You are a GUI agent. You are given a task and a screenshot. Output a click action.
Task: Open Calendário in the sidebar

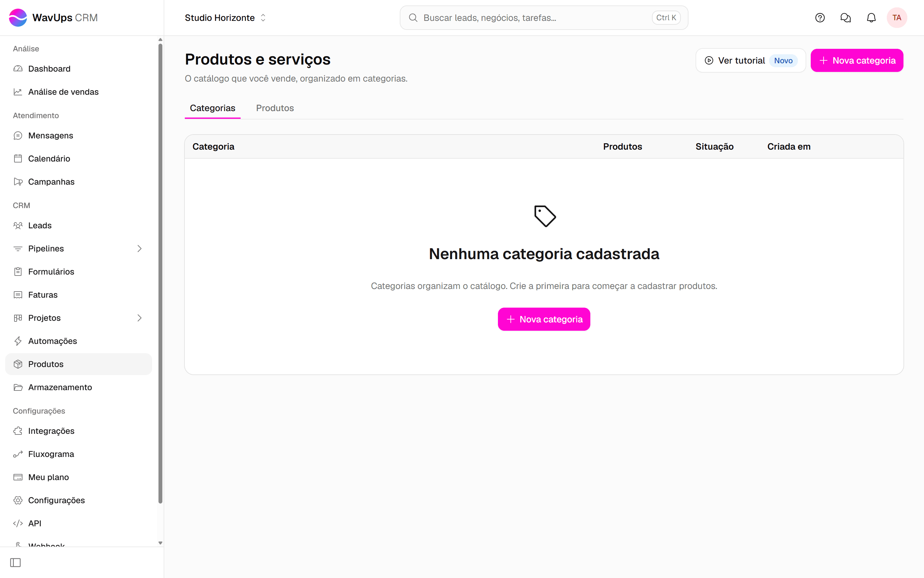(78, 159)
